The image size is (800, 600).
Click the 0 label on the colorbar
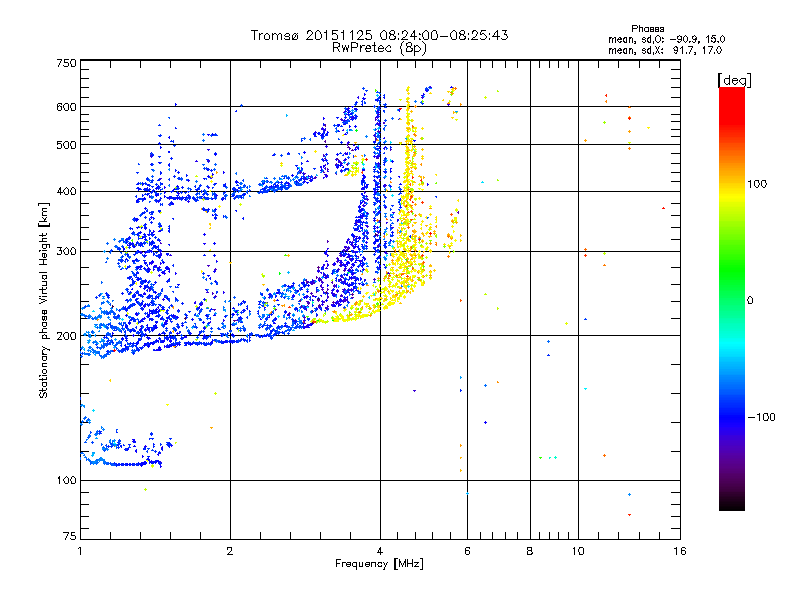750,301
